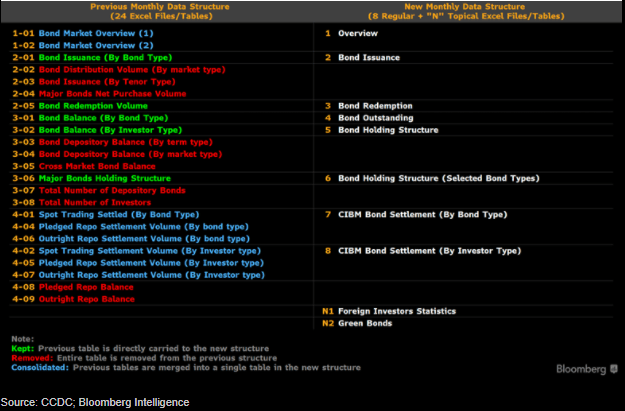Click new structure entry '1 Overview'
Screen dimensions: 625x411
351,33
